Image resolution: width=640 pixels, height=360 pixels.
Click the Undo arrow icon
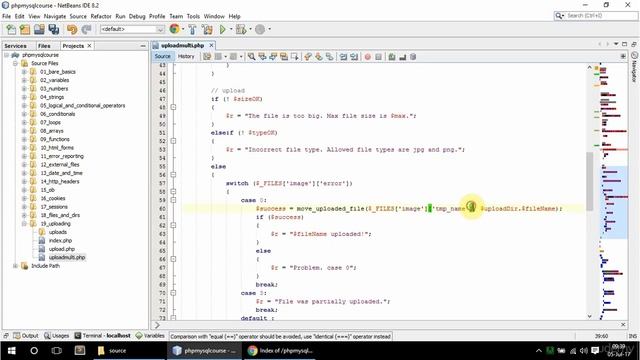coord(72,29)
